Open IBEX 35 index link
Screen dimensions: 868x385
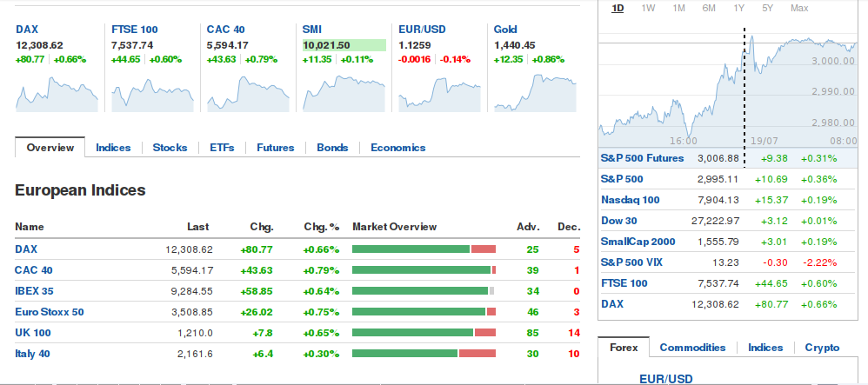coord(34,291)
